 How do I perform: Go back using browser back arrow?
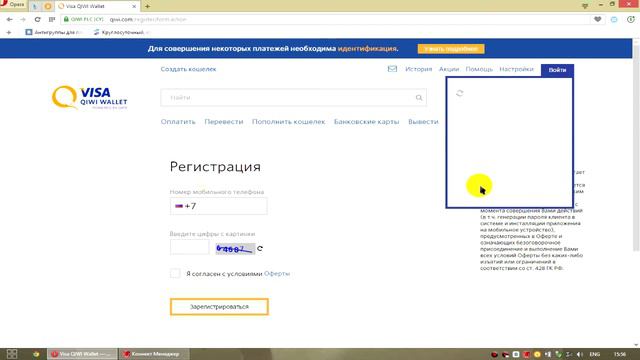(9, 19)
